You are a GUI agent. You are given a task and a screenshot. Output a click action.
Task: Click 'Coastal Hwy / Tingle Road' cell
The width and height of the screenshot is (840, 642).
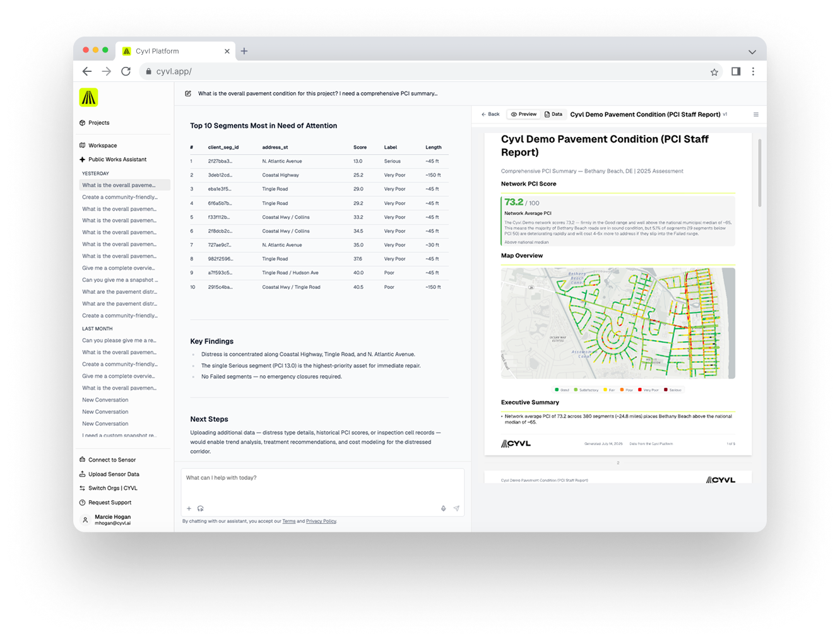click(x=291, y=287)
